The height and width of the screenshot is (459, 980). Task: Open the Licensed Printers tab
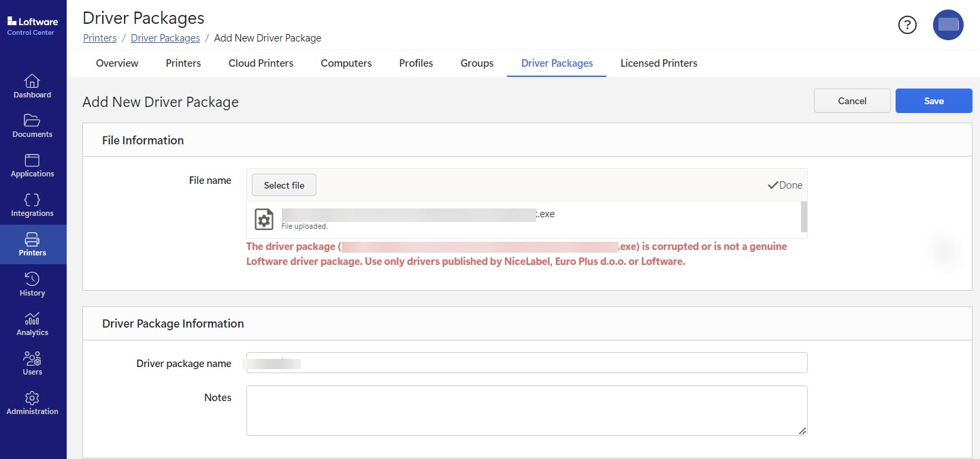click(659, 63)
